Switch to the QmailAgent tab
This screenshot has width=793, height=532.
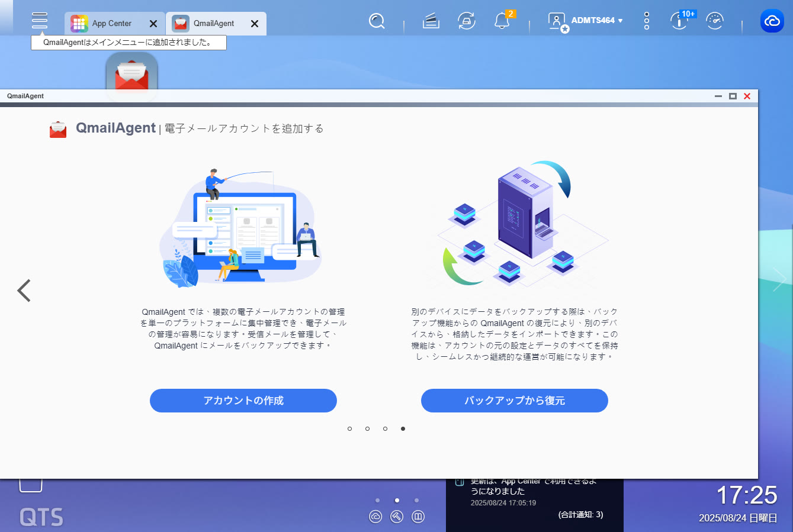(x=208, y=24)
